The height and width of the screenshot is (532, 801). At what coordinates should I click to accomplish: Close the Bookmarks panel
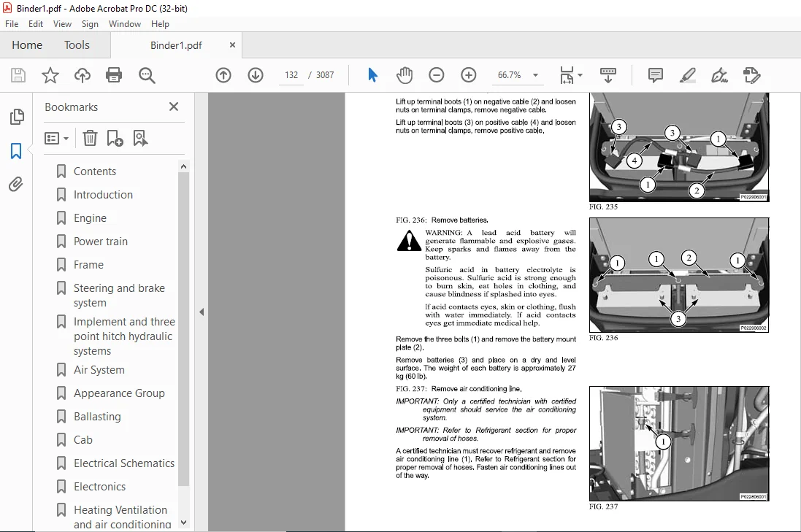point(174,107)
